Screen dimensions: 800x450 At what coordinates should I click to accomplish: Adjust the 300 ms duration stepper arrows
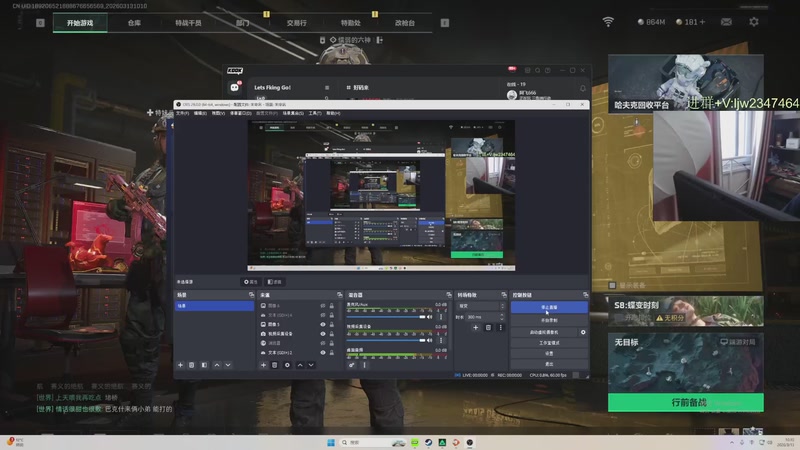click(x=502, y=317)
